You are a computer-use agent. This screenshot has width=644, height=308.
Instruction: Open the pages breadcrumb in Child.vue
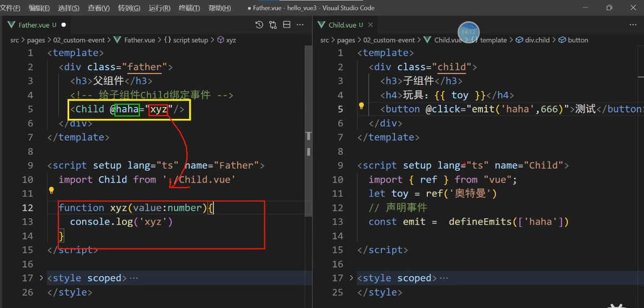coord(346,40)
